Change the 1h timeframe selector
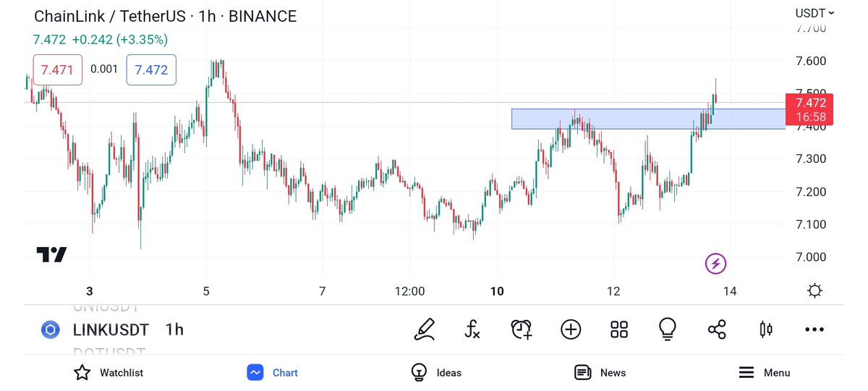868x391 pixels. click(x=174, y=329)
